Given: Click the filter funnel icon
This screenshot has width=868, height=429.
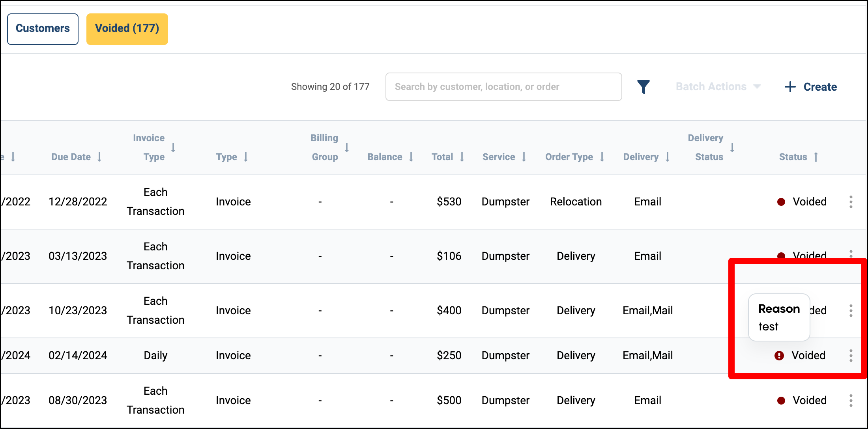Looking at the screenshot, I should pos(643,87).
